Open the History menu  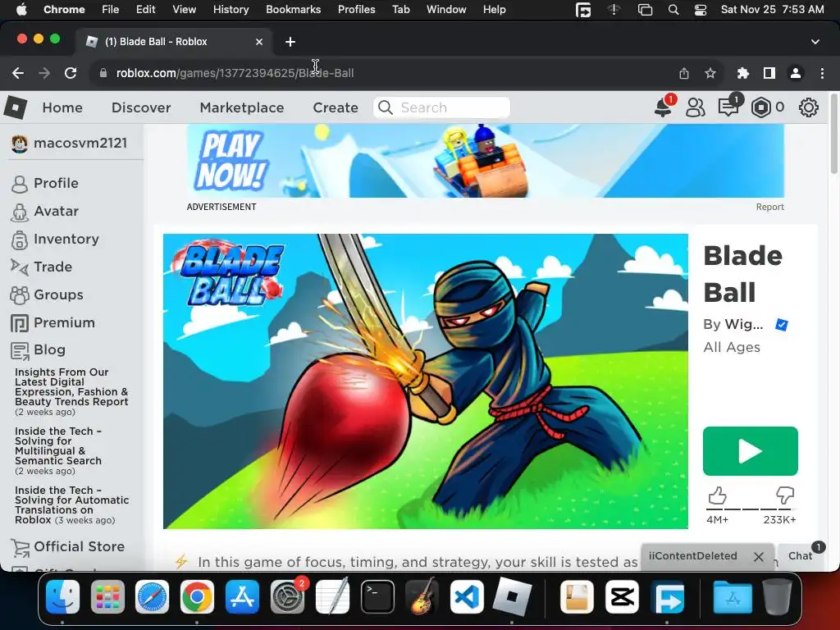[x=231, y=10]
